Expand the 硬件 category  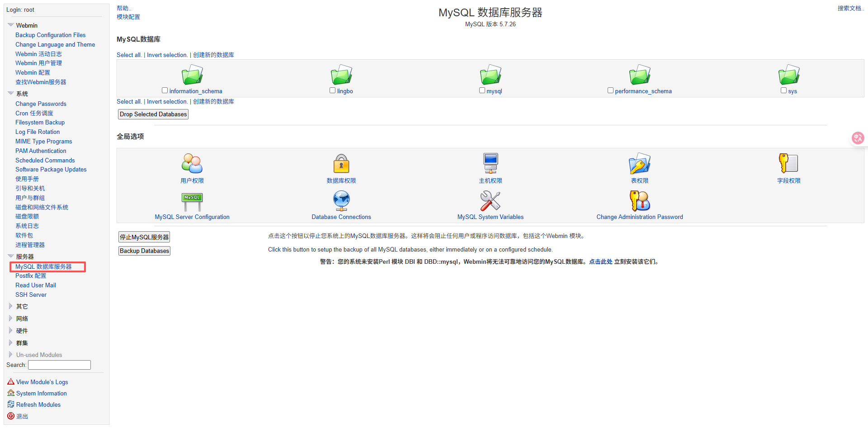tap(11, 330)
